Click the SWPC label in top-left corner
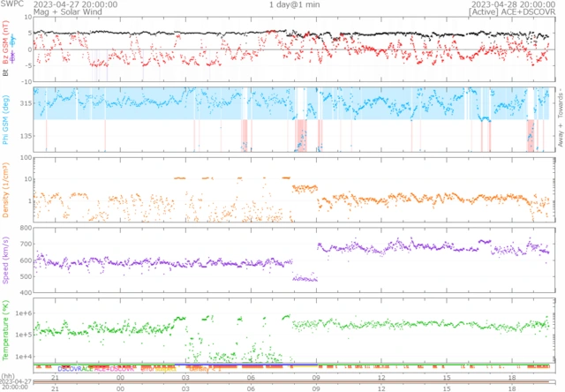The width and height of the screenshot is (565, 392). pyautogui.click(x=11, y=4)
